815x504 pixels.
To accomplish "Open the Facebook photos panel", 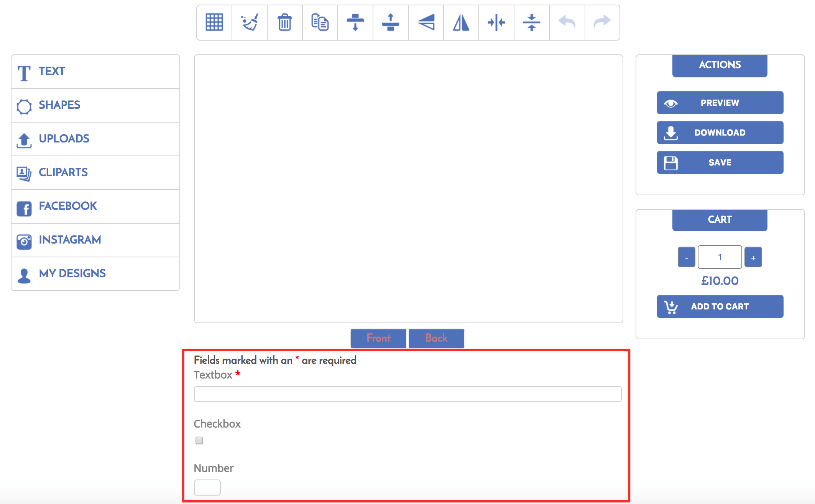I will tap(95, 206).
